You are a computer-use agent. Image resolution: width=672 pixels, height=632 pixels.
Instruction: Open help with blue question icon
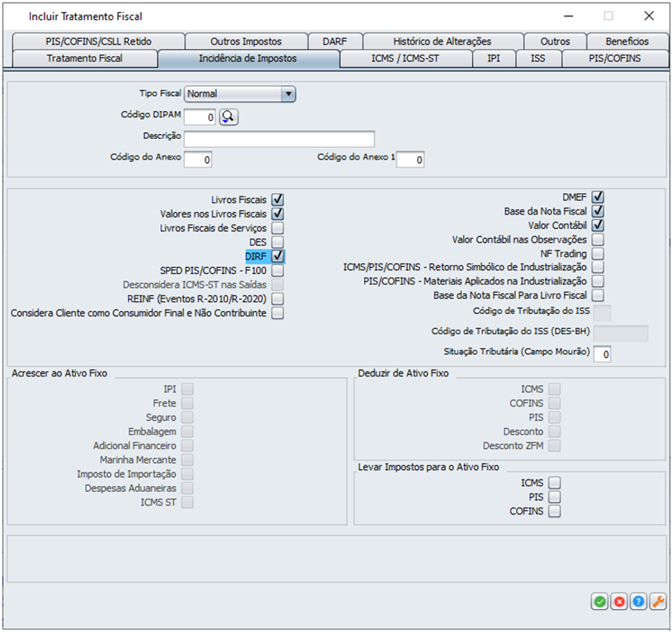[x=638, y=601]
